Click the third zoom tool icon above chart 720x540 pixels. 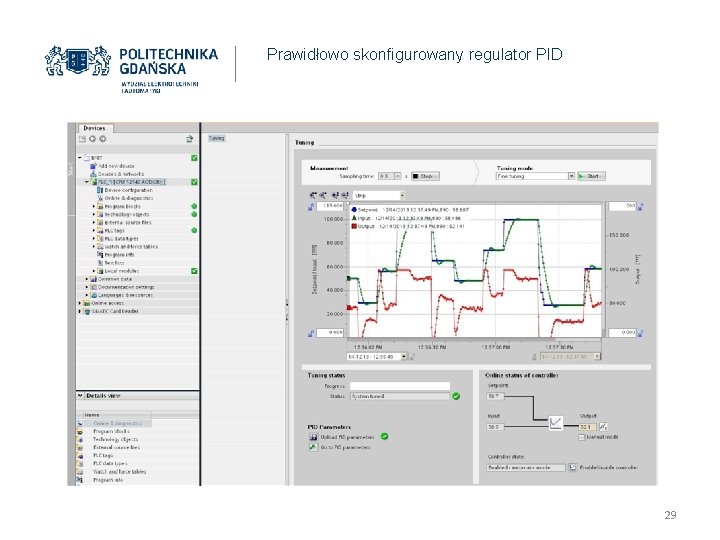point(335,195)
